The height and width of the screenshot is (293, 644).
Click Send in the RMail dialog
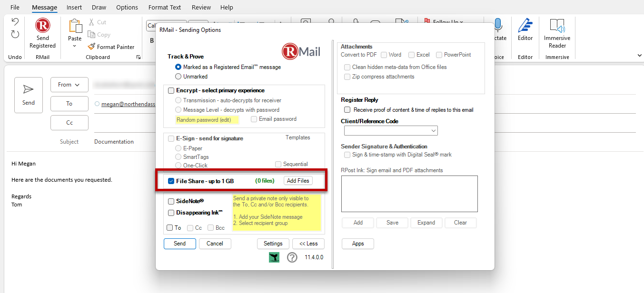pos(180,244)
